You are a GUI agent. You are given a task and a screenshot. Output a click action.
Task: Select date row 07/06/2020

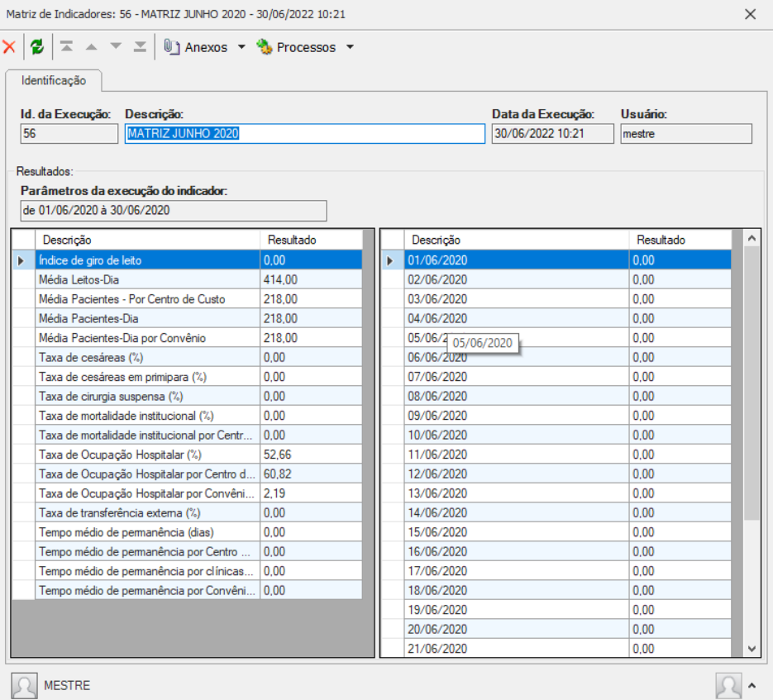pos(556,377)
